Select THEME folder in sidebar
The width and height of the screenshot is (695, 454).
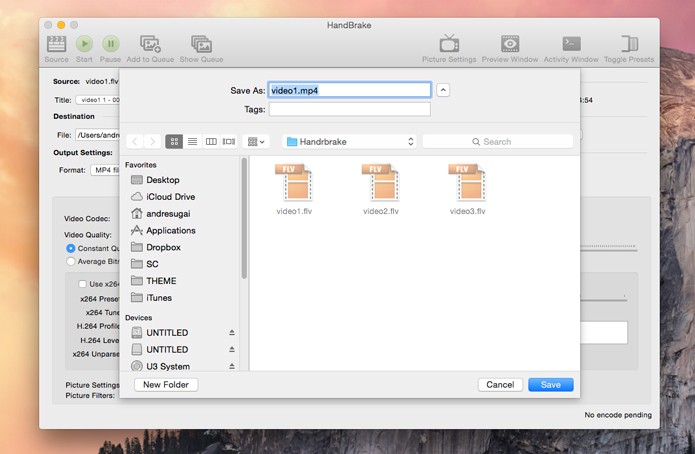tap(154, 281)
